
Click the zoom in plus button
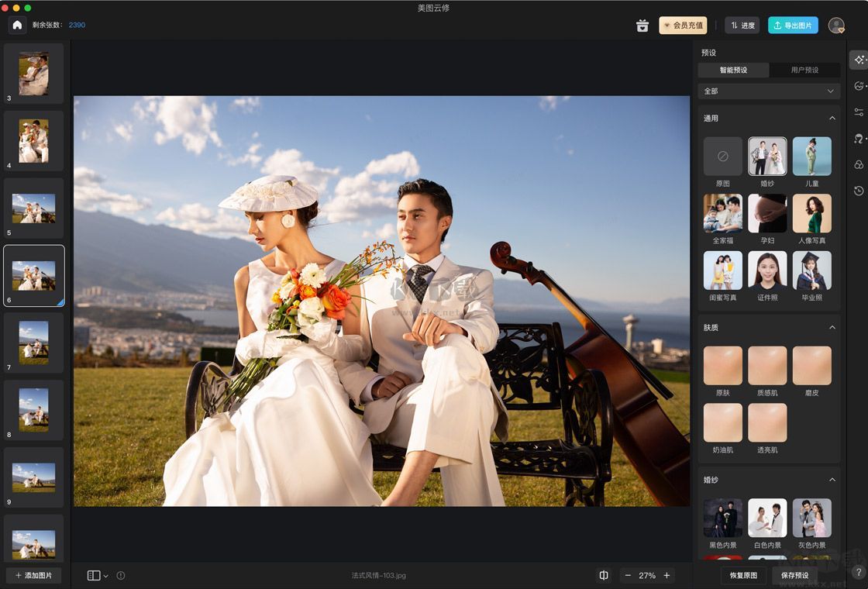click(x=666, y=576)
